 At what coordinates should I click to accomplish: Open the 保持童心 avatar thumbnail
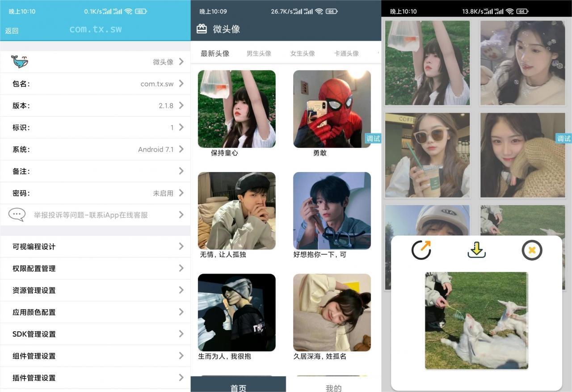point(237,109)
